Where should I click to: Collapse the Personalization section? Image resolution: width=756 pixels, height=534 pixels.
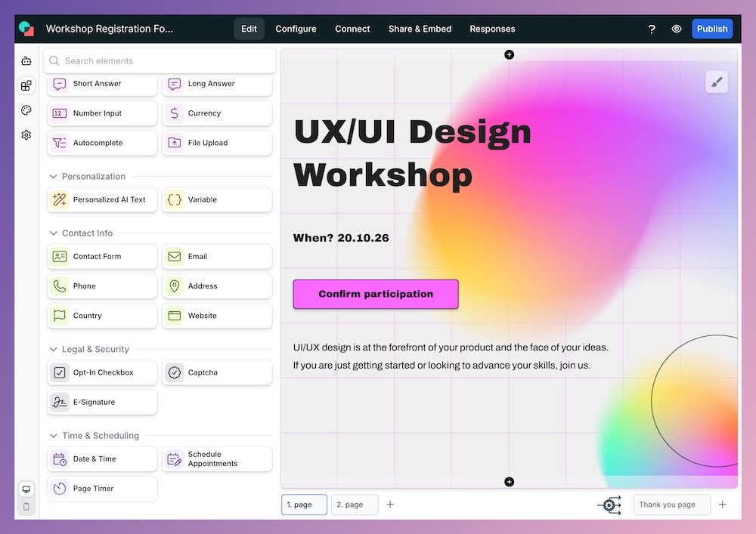(x=53, y=176)
